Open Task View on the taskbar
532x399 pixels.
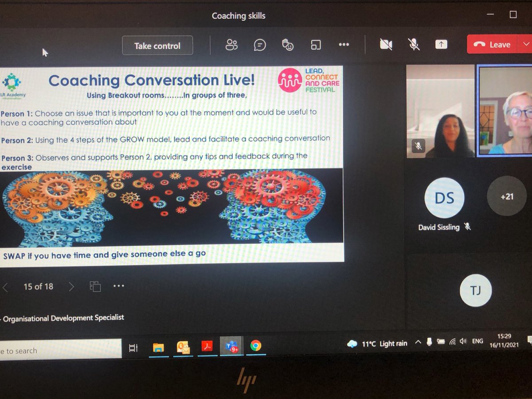click(133, 348)
